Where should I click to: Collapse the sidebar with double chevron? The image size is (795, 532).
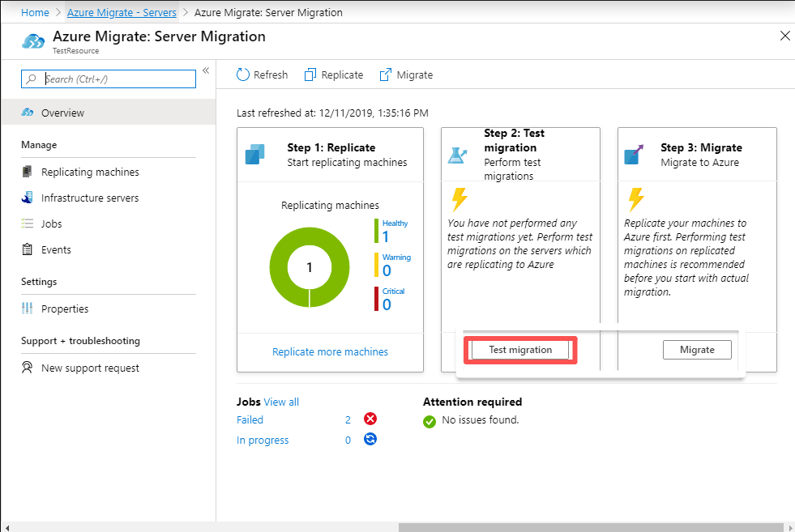[x=206, y=70]
